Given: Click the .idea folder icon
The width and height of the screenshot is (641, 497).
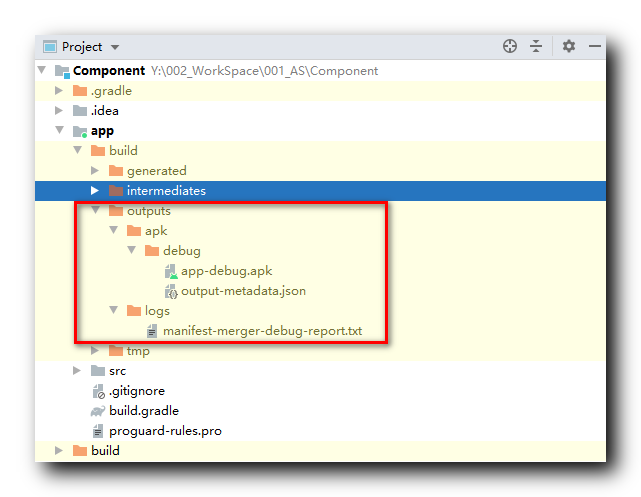Looking at the screenshot, I should point(80,110).
